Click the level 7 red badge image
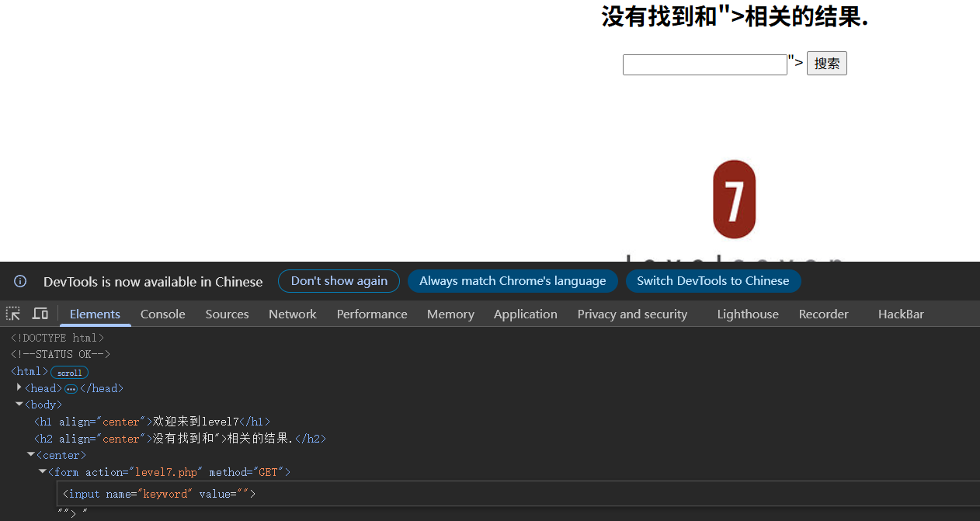The image size is (980, 521). [734, 200]
